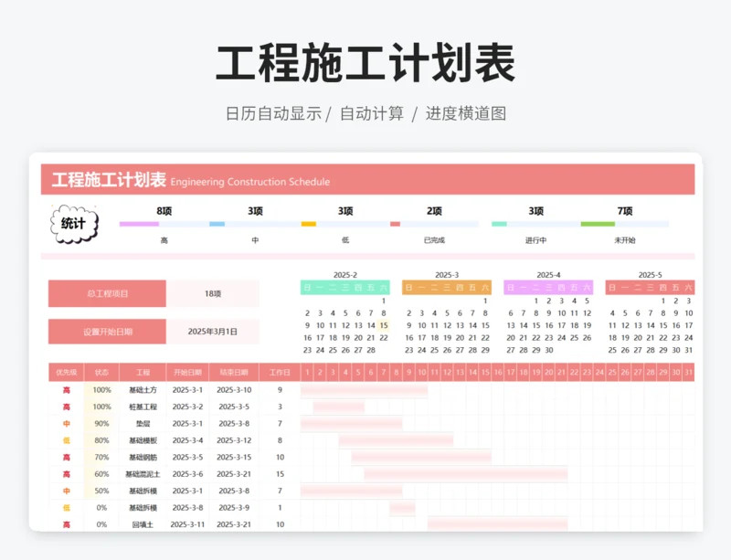The image size is (731, 560).
Task: Click the 70% status of 基础钢筋 row
Action: (x=101, y=457)
